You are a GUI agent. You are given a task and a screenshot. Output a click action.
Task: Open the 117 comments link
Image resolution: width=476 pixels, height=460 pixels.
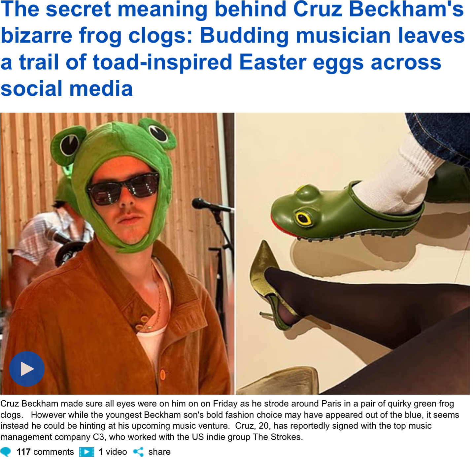pos(45,452)
